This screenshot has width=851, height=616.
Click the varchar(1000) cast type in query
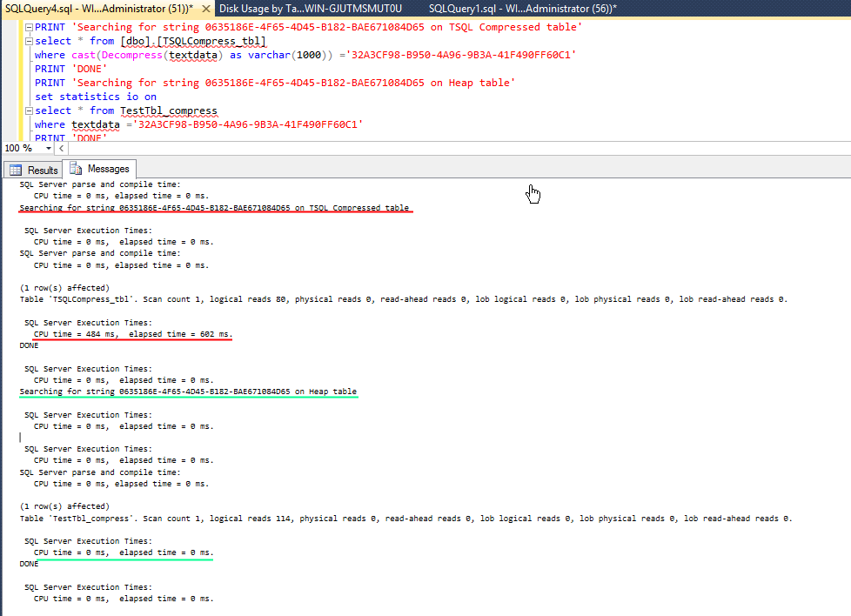click(x=287, y=55)
